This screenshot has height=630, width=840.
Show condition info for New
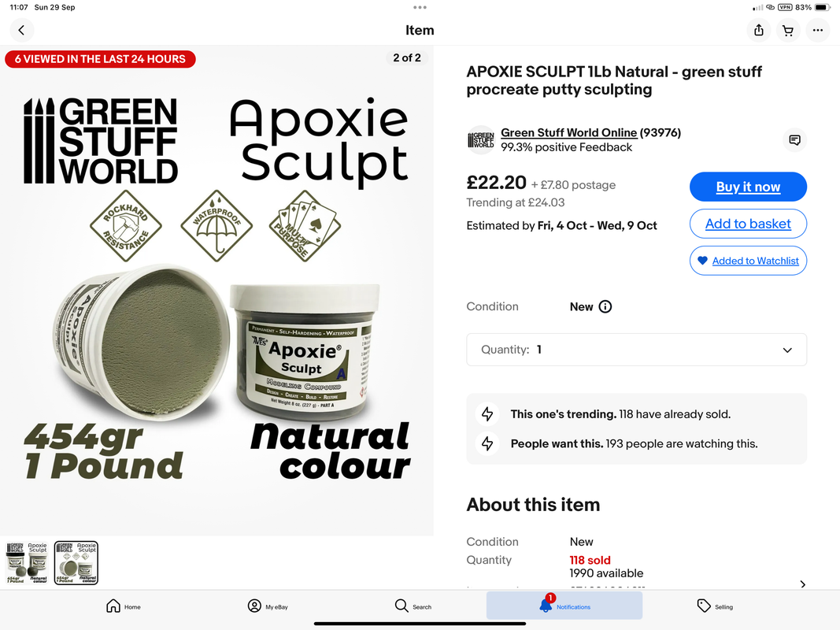[x=605, y=306]
